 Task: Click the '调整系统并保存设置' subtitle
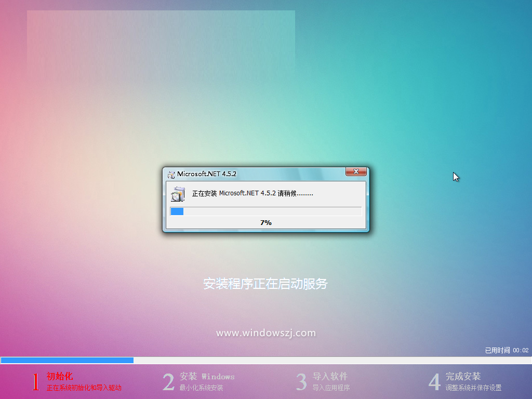(473, 388)
